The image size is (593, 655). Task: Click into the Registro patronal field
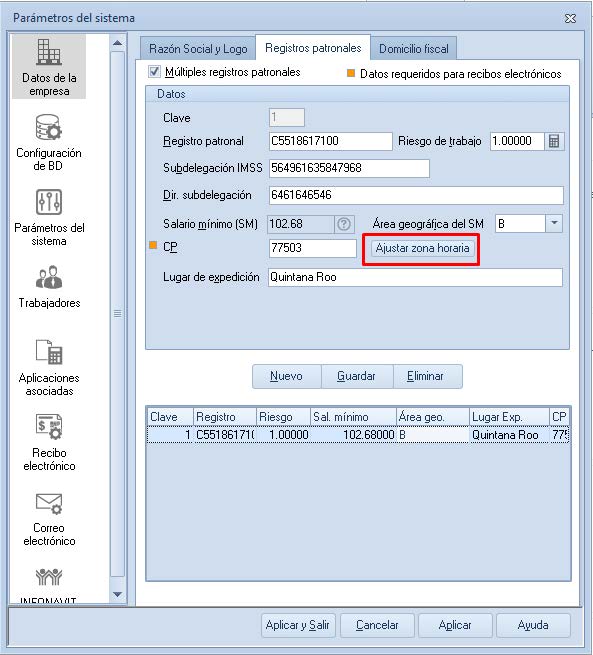pyautogui.click(x=330, y=141)
